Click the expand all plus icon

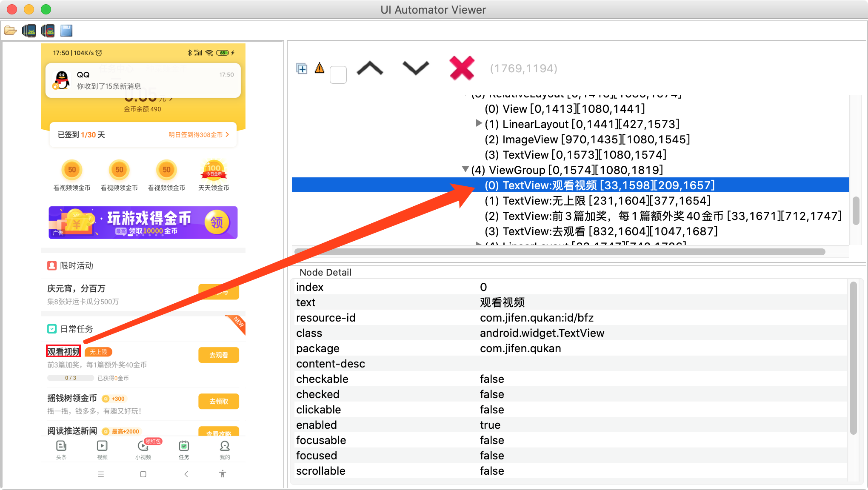pos(302,68)
